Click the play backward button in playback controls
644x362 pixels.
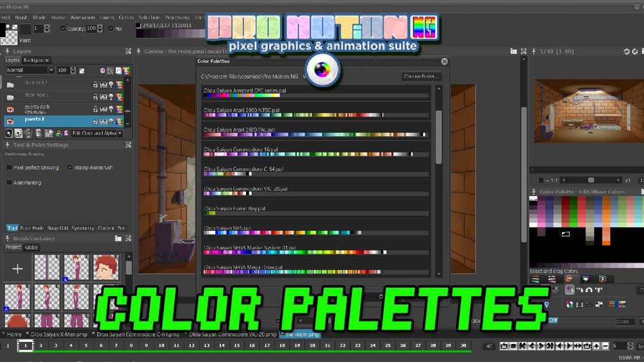559,347
